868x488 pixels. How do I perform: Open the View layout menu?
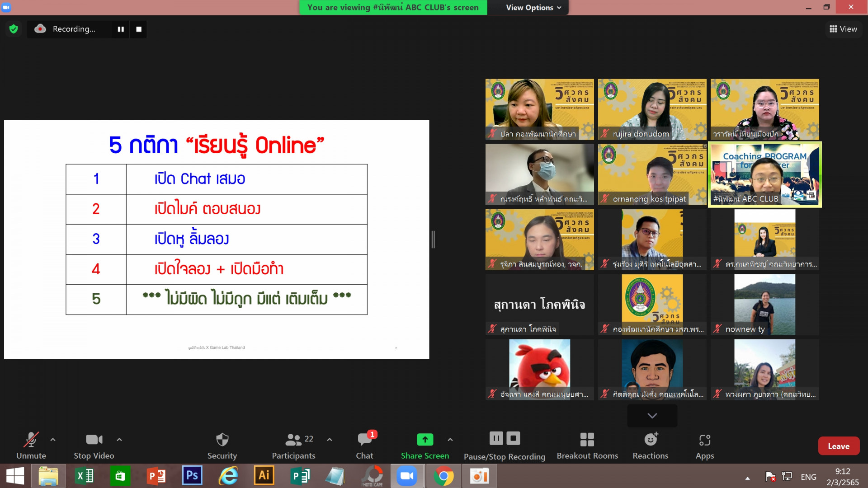(x=843, y=29)
